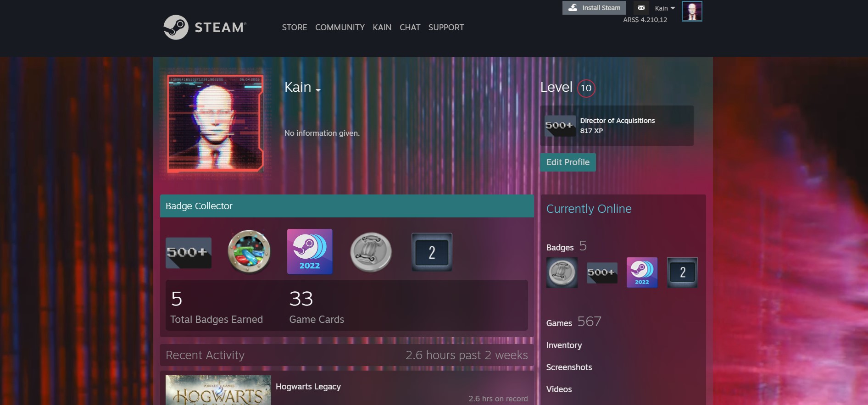Click the 'Currently Online' status text

click(589, 209)
